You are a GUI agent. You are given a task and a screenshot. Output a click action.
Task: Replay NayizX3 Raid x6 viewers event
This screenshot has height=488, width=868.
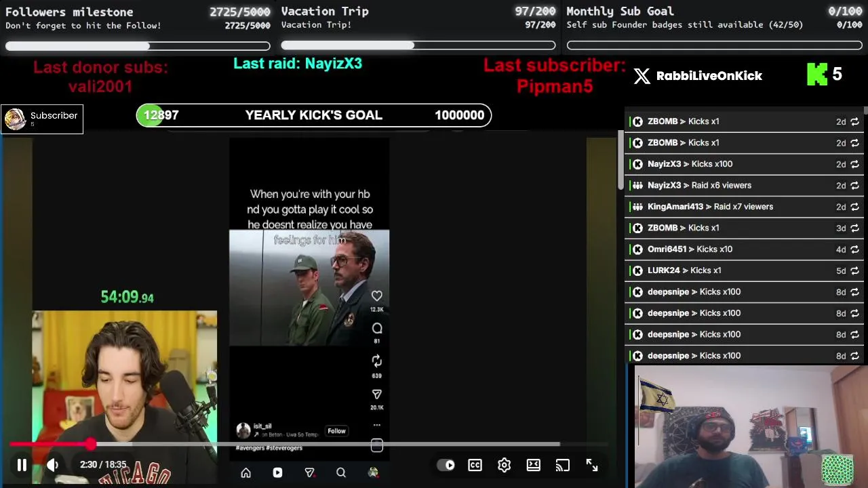tap(854, 185)
